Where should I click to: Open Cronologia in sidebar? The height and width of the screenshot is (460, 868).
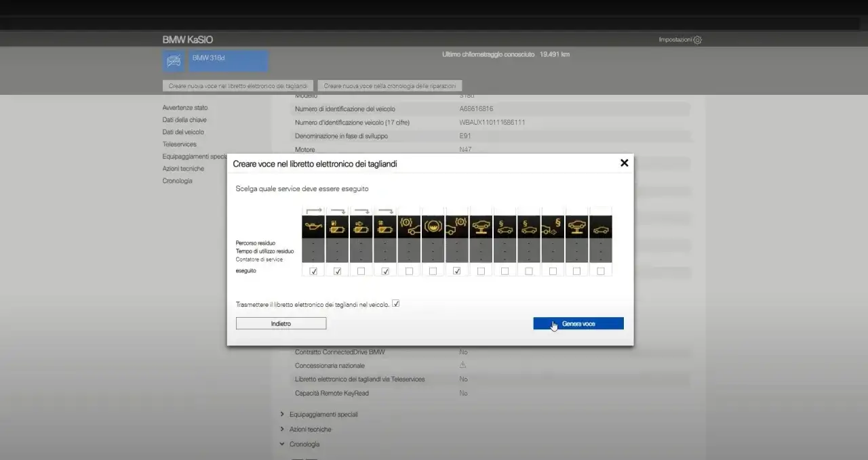click(x=177, y=181)
